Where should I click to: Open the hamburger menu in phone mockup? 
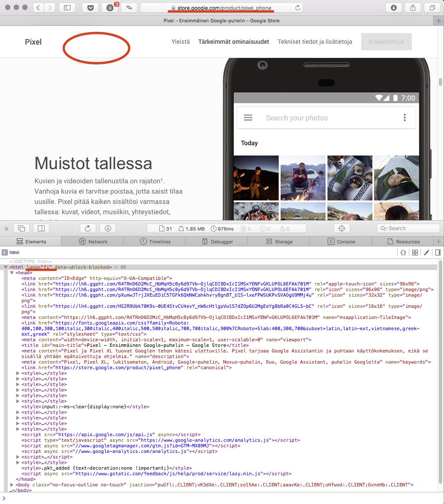(248, 118)
